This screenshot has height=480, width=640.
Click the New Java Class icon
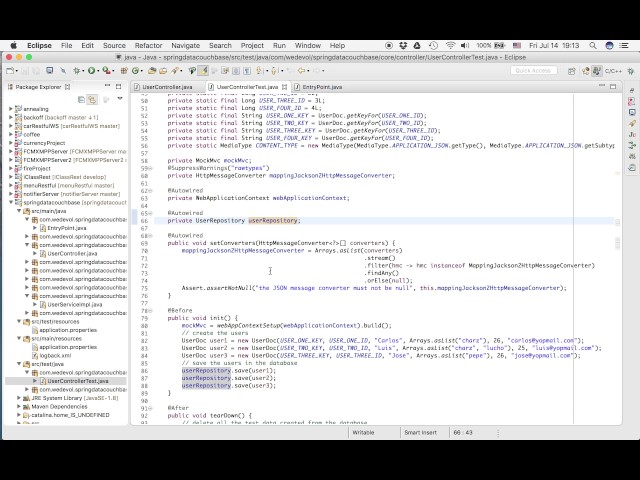(x=136, y=71)
